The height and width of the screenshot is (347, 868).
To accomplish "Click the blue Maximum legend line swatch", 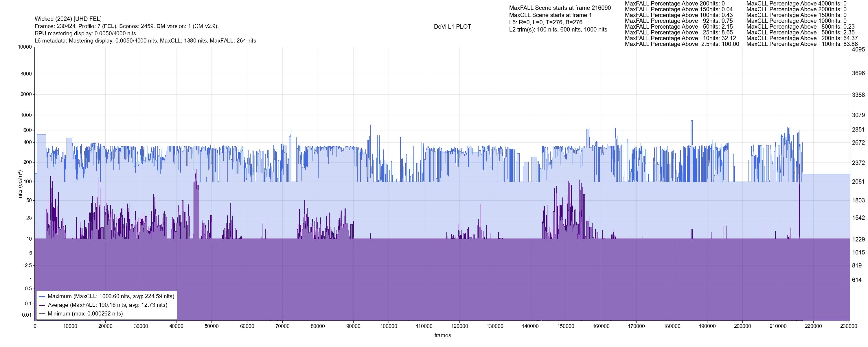I will pos(42,296).
